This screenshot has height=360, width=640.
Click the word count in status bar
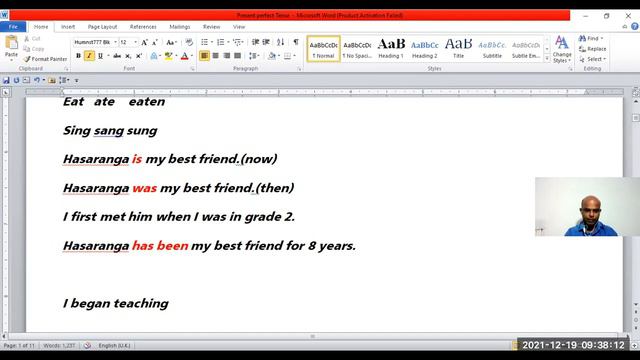tap(59, 346)
